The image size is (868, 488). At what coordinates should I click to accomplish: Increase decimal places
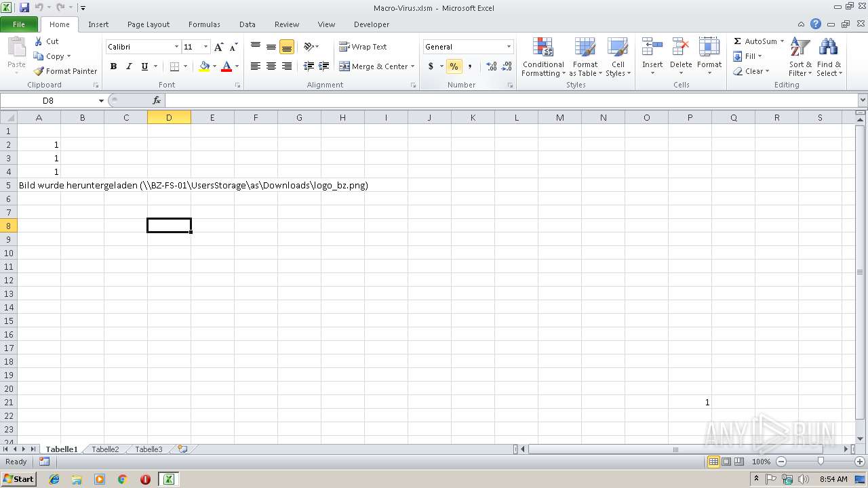pos(492,66)
